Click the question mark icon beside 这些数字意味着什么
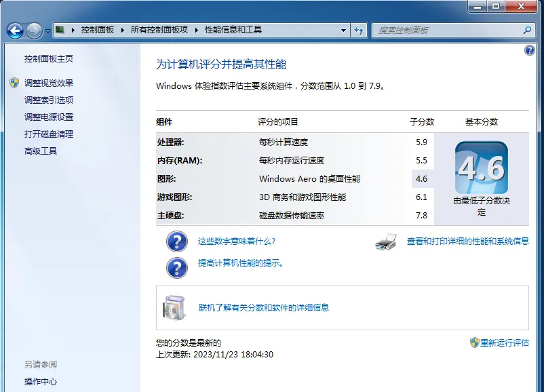Screen dimensions: 544x392 tap(176, 242)
